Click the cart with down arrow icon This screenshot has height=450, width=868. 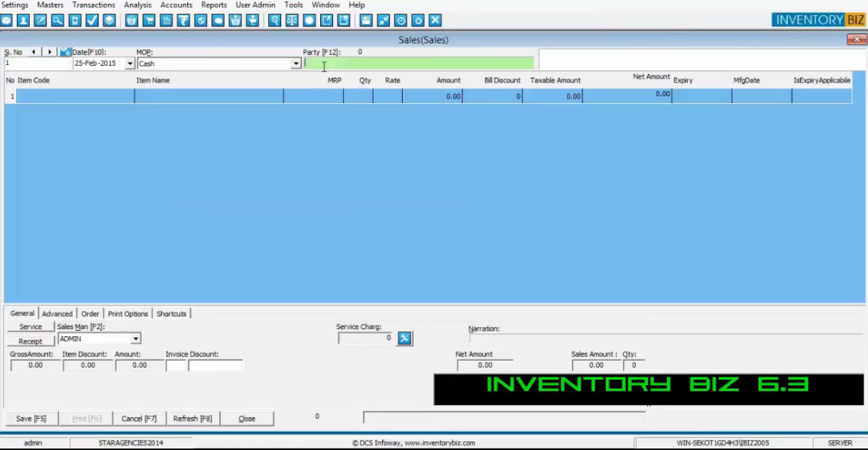252,21
